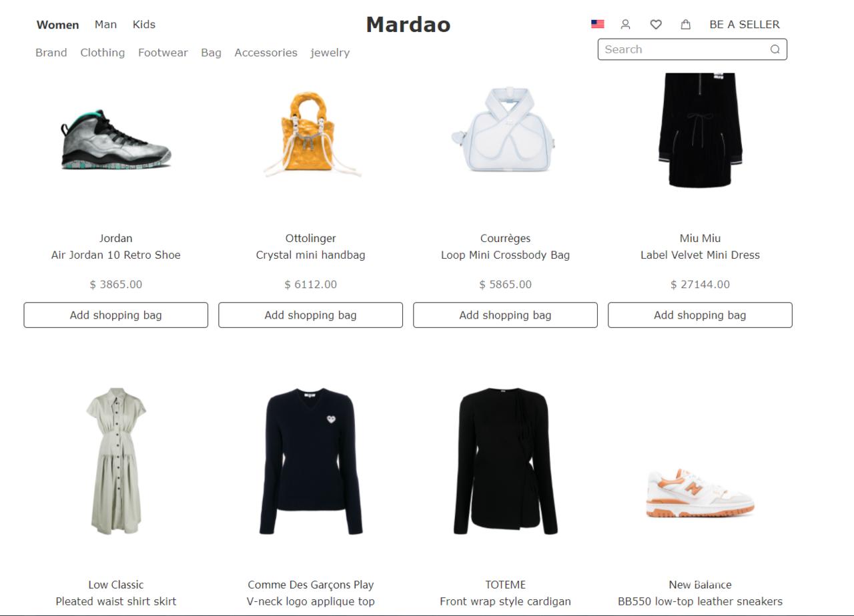Click the US flag language icon
This screenshot has height=616, width=854.
point(598,24)
